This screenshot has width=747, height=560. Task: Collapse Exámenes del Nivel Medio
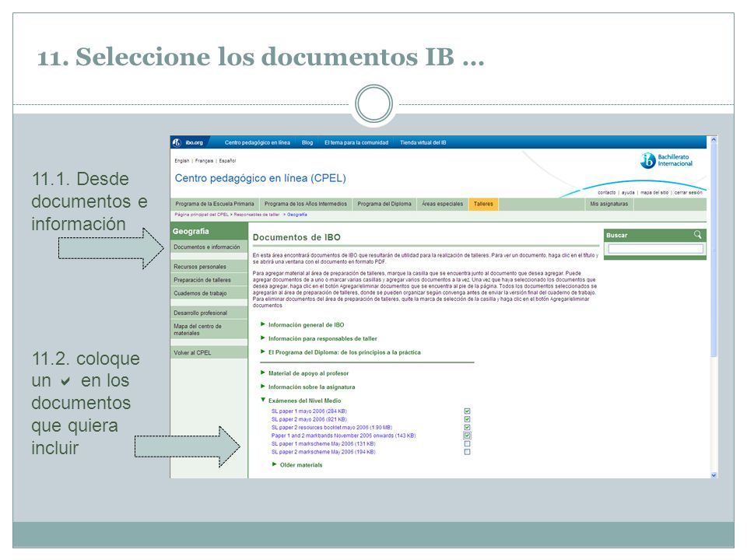click(263, 400)
